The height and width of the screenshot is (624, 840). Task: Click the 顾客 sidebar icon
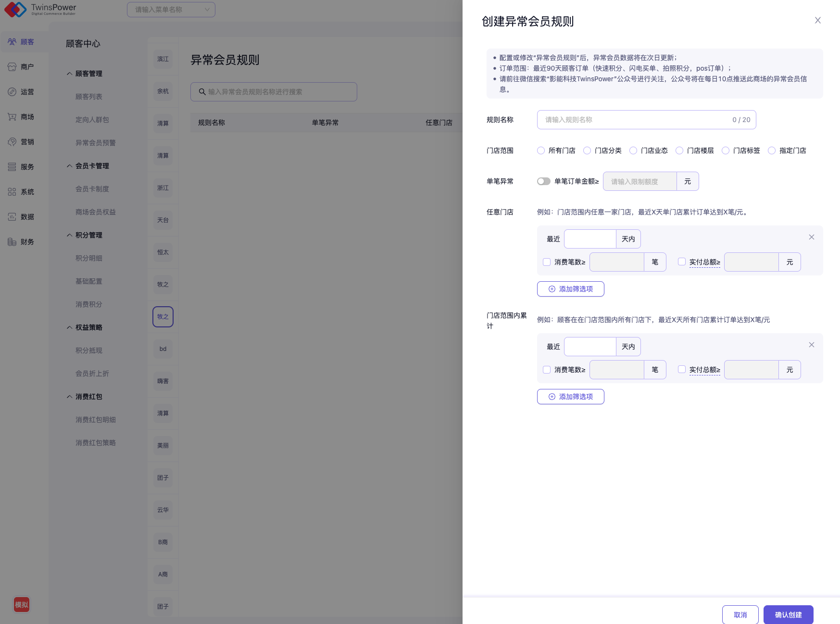[x=12, y=42]
